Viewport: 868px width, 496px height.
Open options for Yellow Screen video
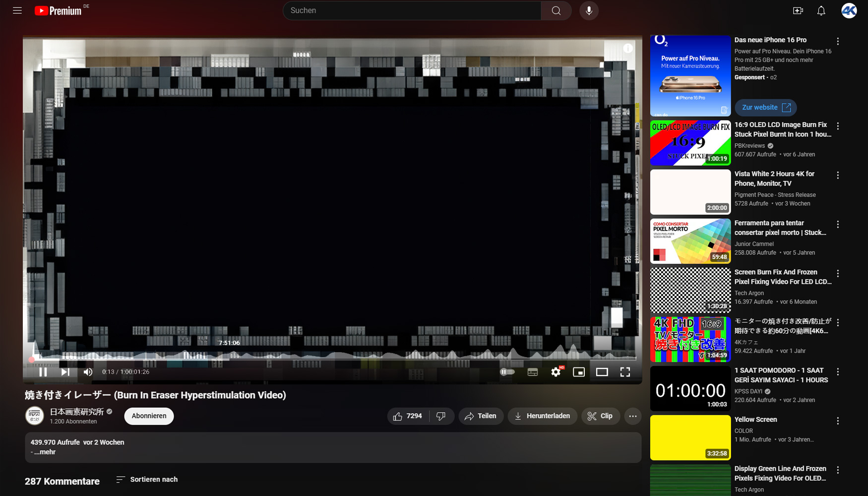point(838,421)
